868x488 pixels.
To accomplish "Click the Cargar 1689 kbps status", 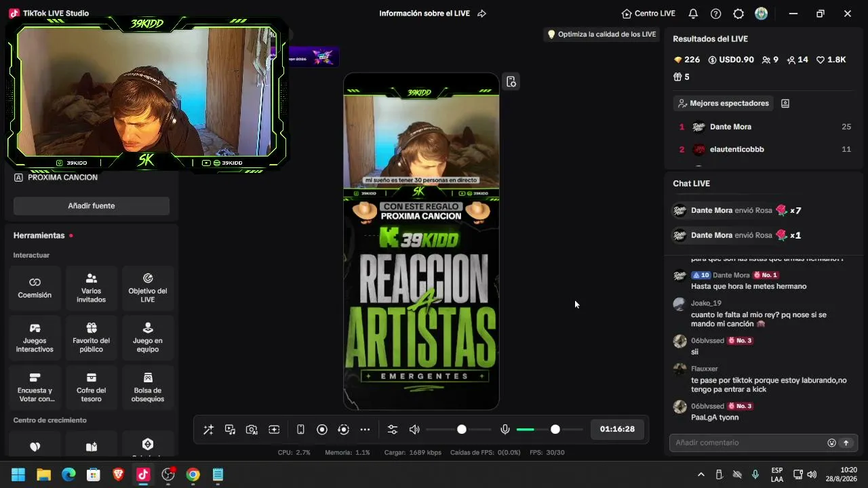I will coord(413,452).
